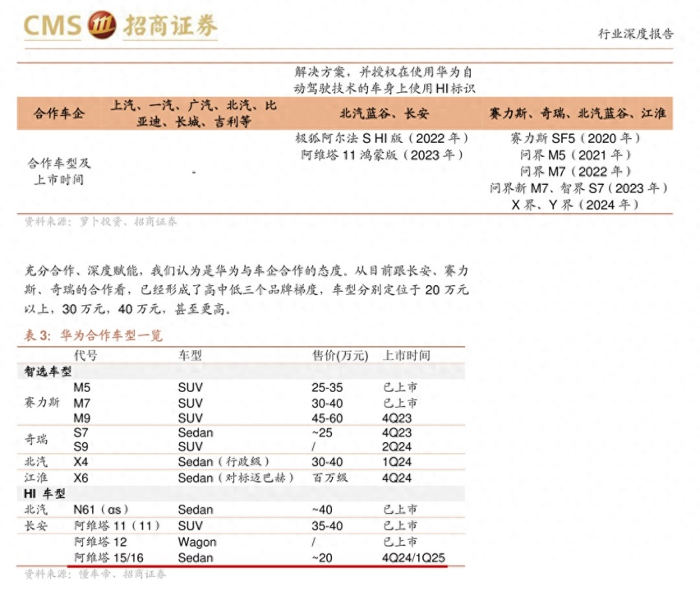700x591 pixels.
Task: Click the X4 code cell
Action: click(81, 462)
